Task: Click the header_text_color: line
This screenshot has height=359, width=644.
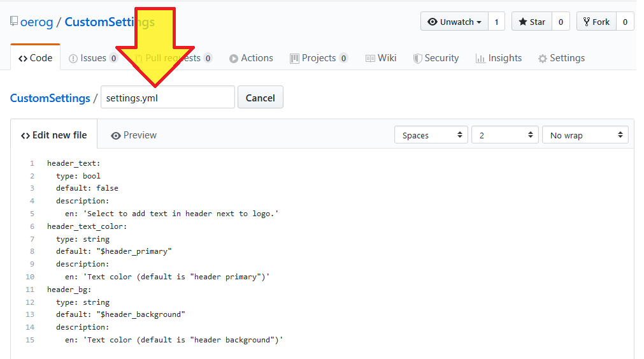Action: (x=87, y=226)
